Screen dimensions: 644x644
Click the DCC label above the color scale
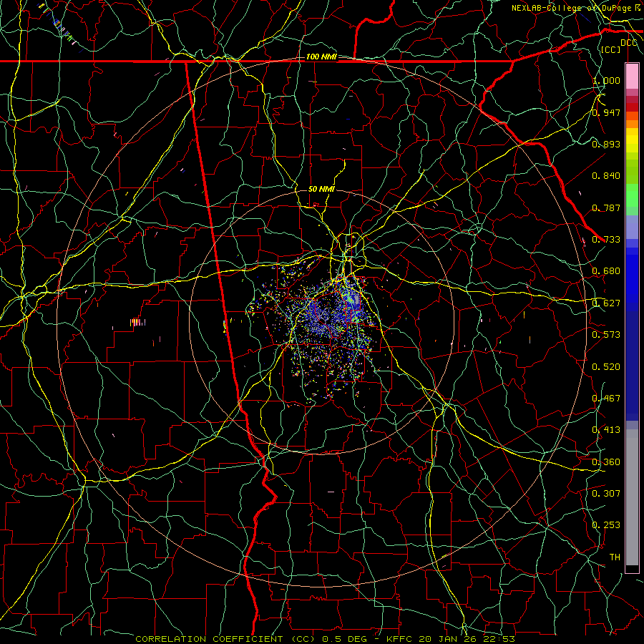[628, 43]
